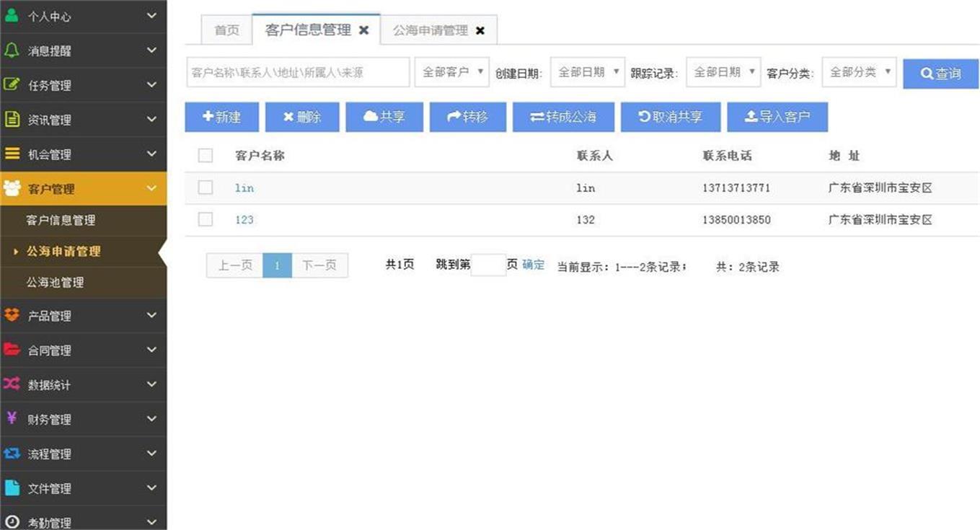This screenshot has height=530, width=980.
Task: Click the 消息提醒 bell icon
Action: (12, 50)
